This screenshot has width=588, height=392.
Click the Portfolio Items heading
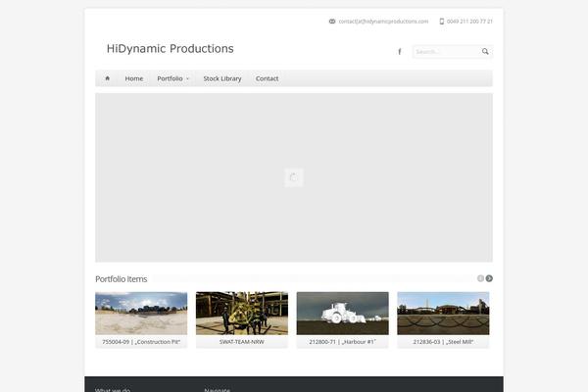click(122, 279)
